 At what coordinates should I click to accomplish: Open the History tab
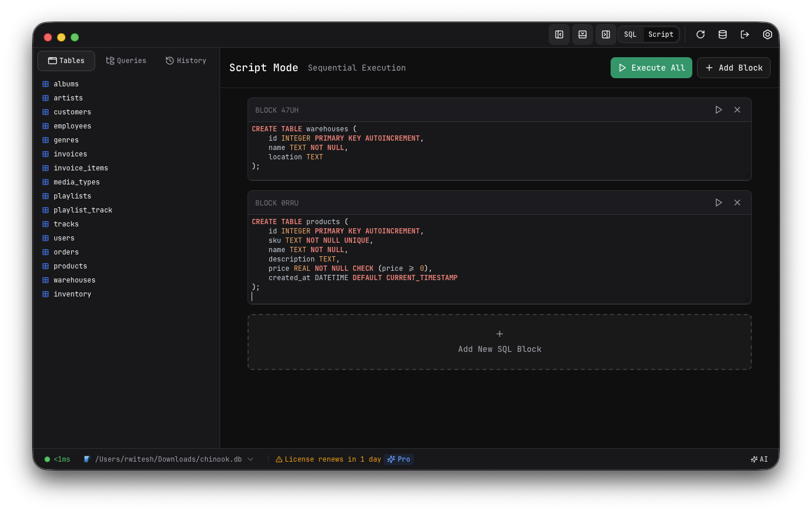[x=186, y=61]
